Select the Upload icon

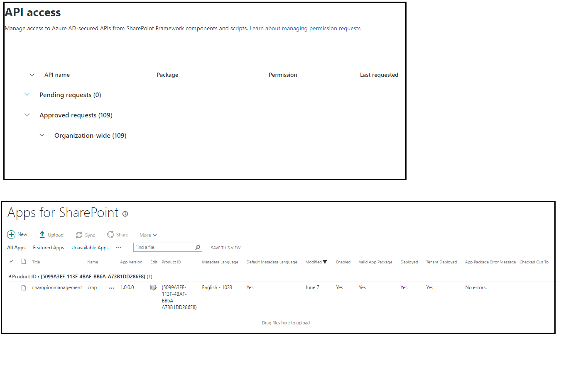[x=42, y=234]
